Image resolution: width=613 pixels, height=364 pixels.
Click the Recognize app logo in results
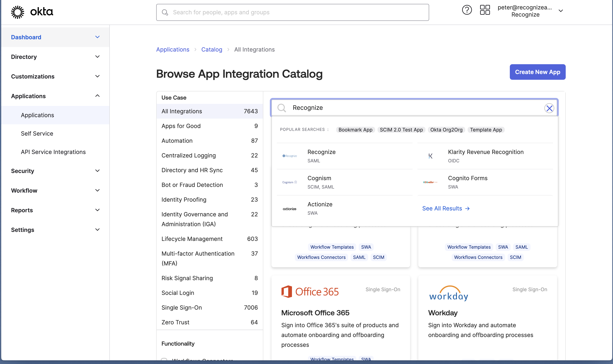(x=290, y=156)
